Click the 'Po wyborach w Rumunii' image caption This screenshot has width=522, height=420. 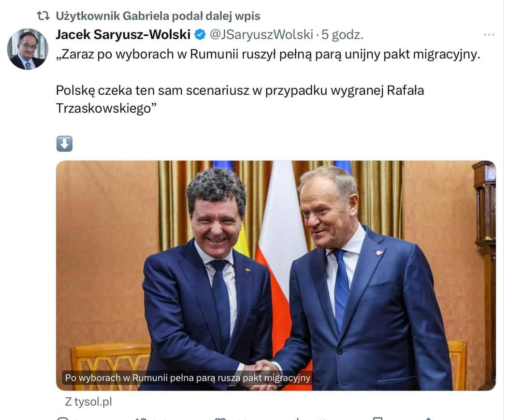click(188, 378)
